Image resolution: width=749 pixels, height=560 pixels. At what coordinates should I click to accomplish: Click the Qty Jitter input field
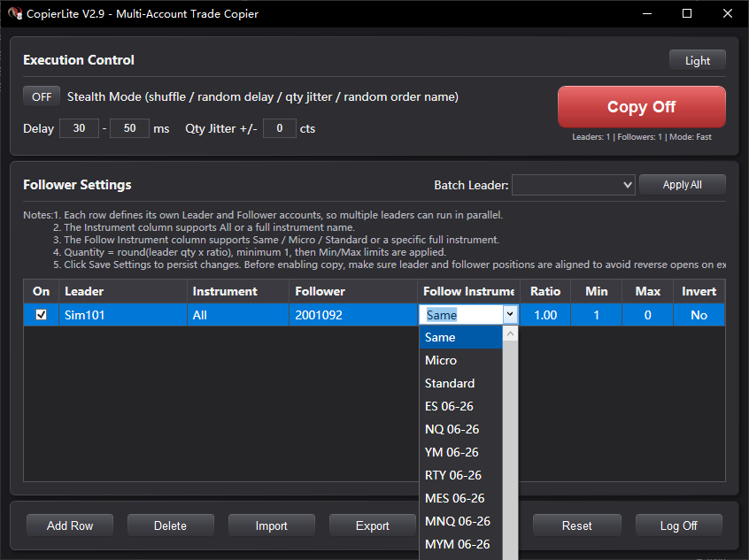tap(279, 128)
